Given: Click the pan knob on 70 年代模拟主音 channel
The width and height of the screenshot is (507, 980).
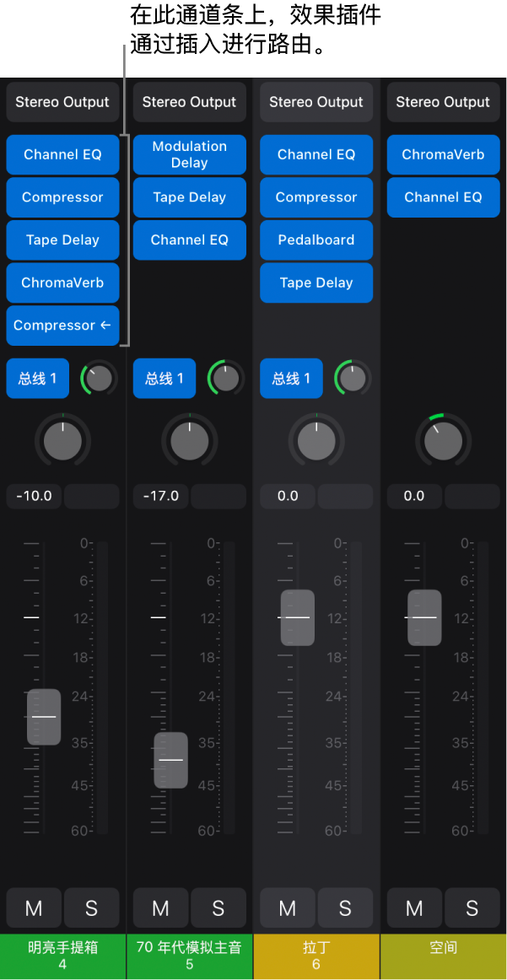Looking at the screenshot, I should pyautogui.click(x=190, y=440).
